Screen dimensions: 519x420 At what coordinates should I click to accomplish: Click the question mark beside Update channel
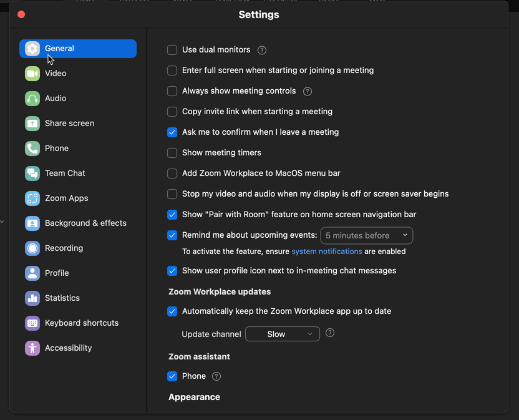(329, 333)
